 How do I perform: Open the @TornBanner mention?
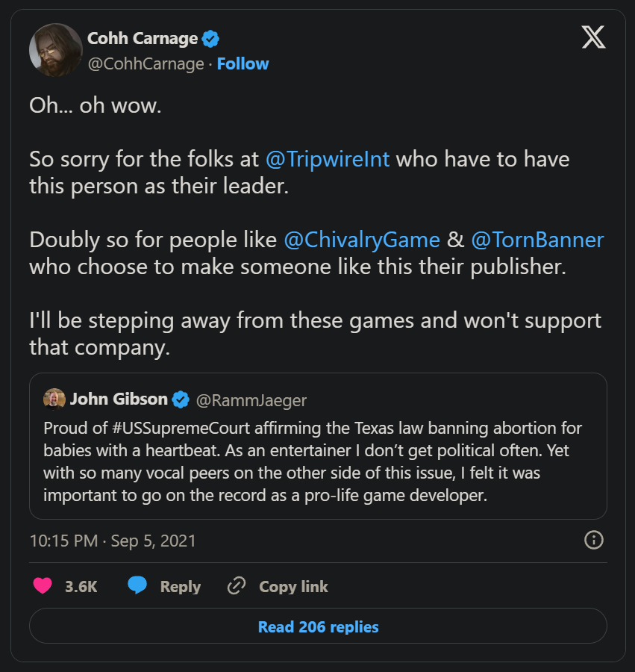click(537, 240)
